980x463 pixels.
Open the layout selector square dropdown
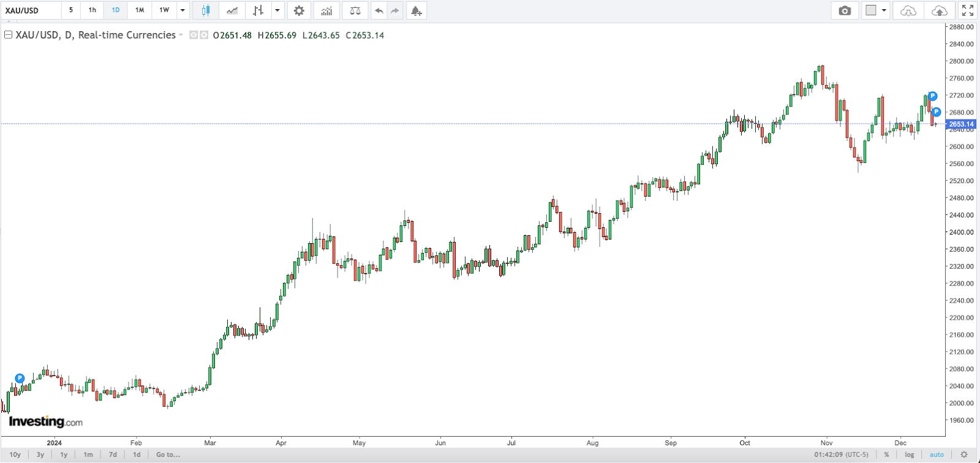pyautogui.click(x=876, y=10)
